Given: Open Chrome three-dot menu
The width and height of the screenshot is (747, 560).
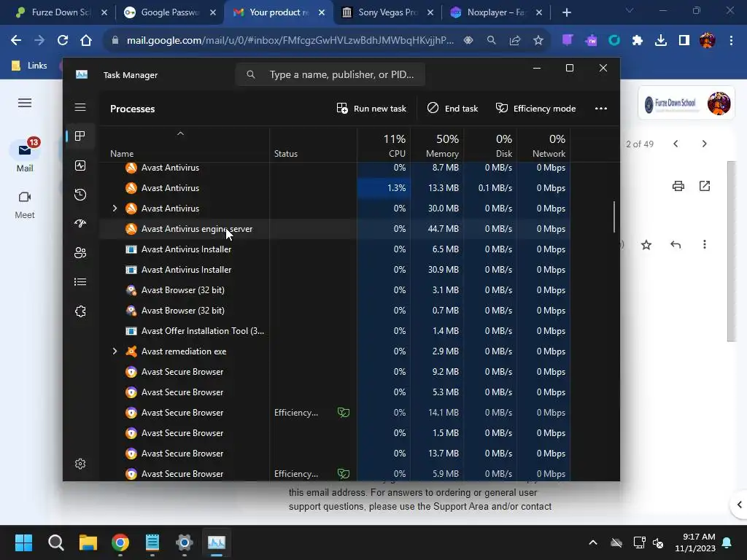Looking at the screenshot, I should point(731,41).
